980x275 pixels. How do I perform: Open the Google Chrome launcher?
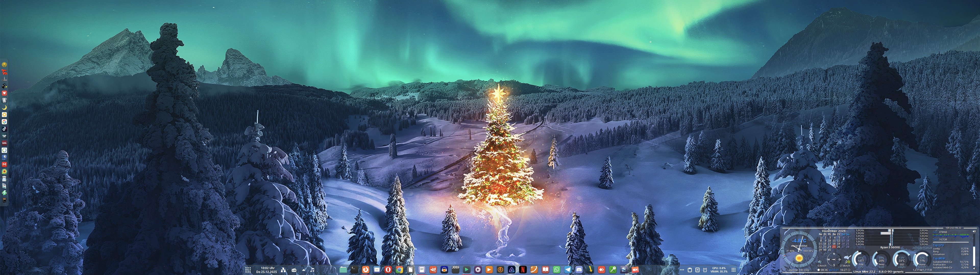coord(399,270)
